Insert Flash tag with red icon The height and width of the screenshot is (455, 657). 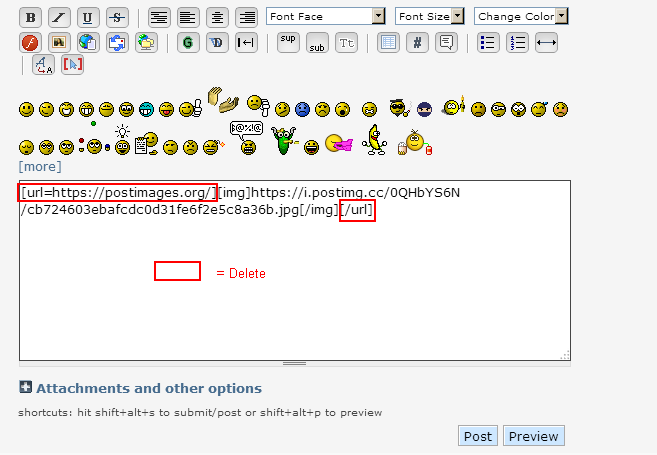tap(30, 42)
